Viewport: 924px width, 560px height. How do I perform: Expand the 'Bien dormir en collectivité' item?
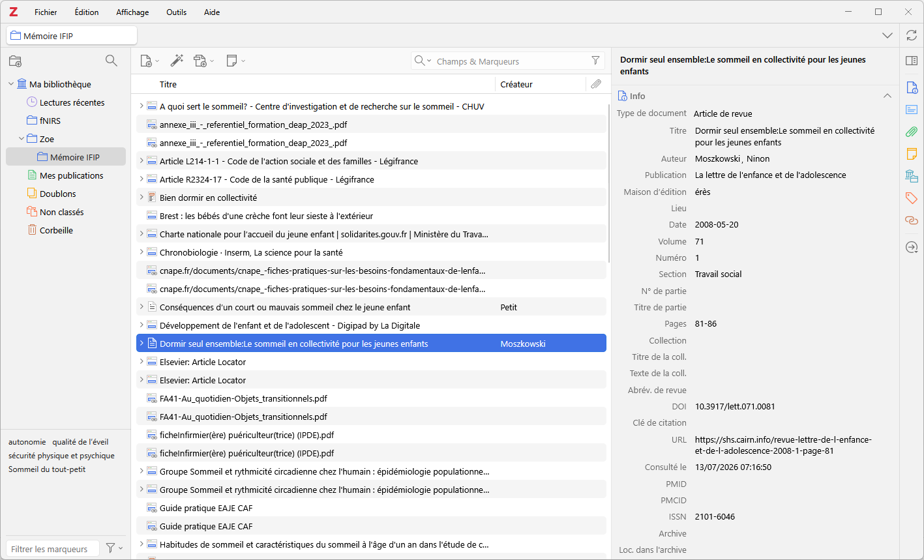click(141, 198)
